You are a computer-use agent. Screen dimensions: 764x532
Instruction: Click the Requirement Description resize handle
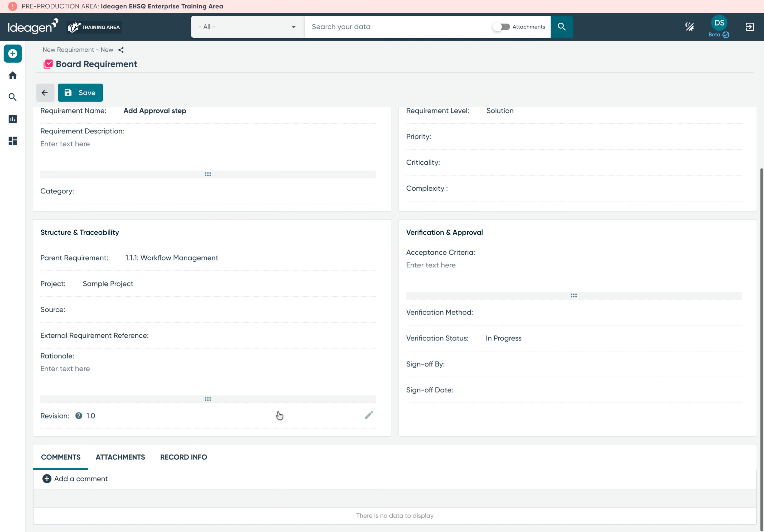click(x=208, y=174)
